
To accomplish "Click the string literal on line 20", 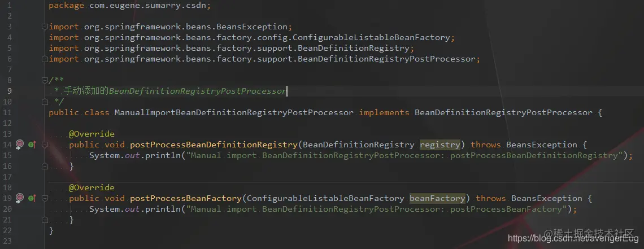I will 377,209.
